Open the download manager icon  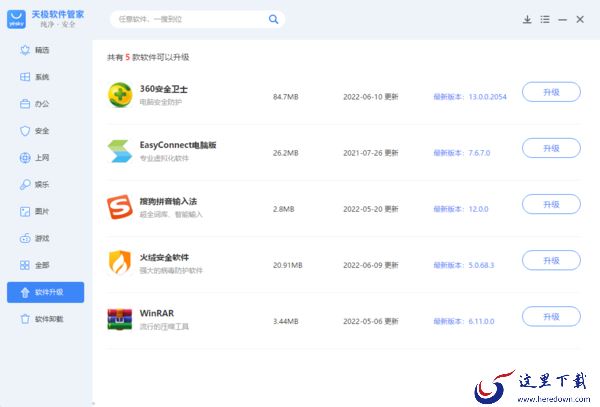tap(527, 19)
